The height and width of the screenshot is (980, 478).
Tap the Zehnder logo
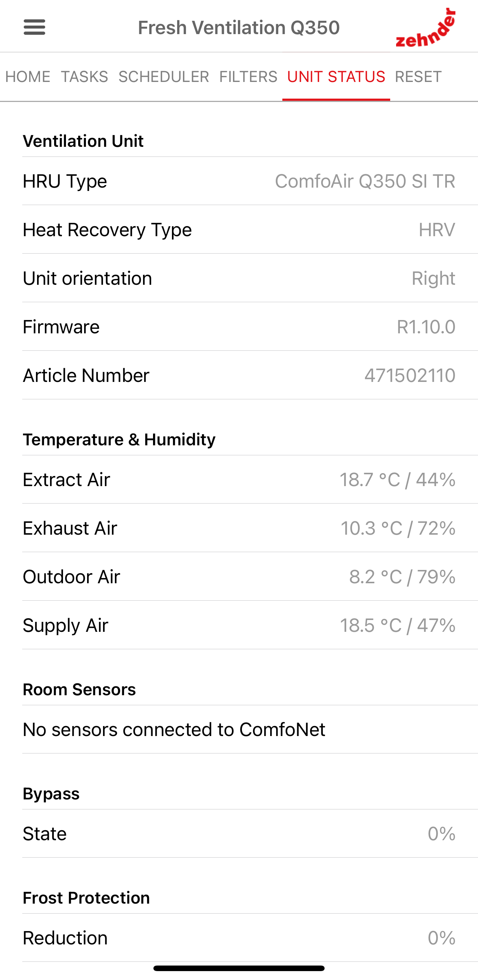(x=425, y=28)
